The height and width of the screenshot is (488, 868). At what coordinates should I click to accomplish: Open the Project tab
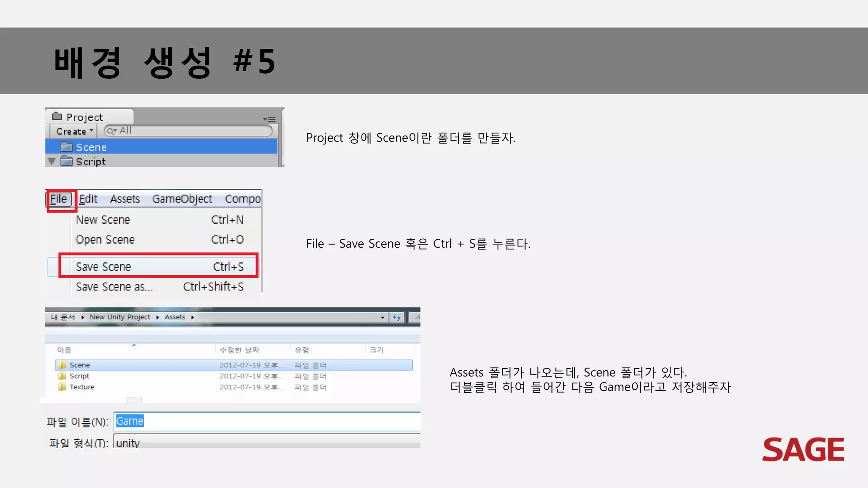(x=89, y=116)
